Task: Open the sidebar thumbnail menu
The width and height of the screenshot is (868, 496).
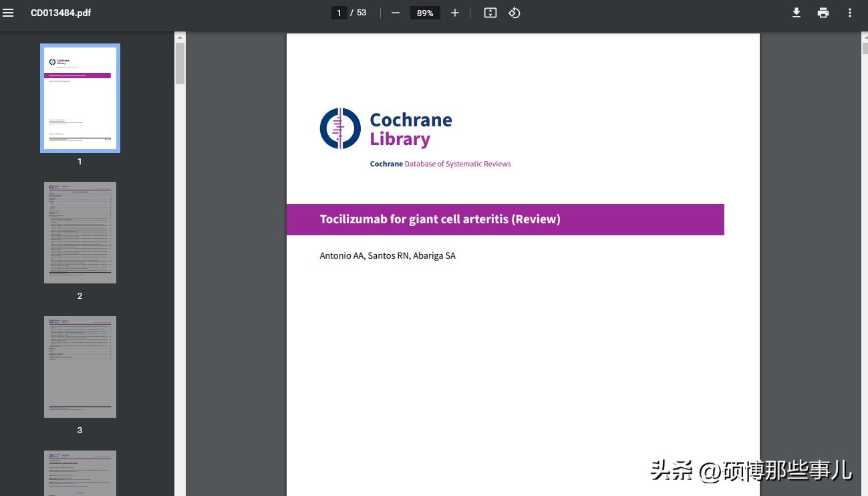Action: coord(9,12)
